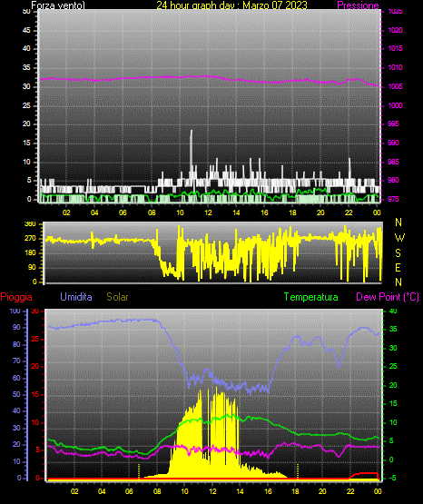This screenshot has height=504, width=423.
Task: Click the Solar legend label
Action: click(x=118, y=297)
